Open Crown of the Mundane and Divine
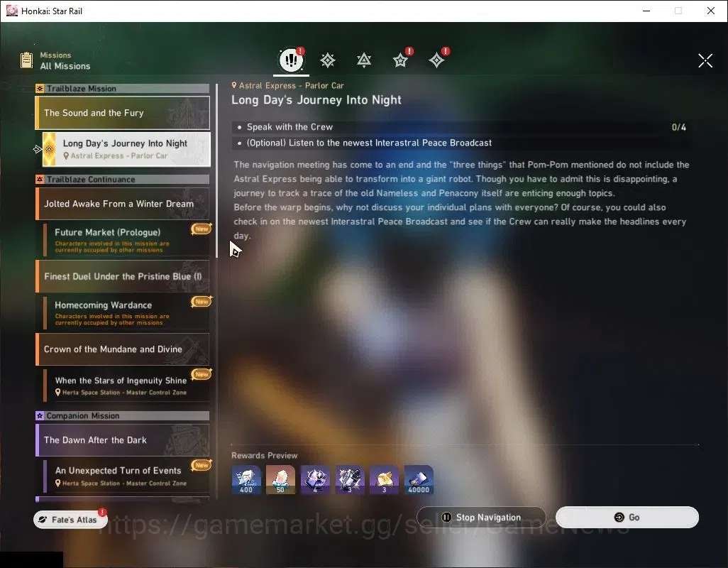This screenshot has height=568, width=728. coord(123,349)
